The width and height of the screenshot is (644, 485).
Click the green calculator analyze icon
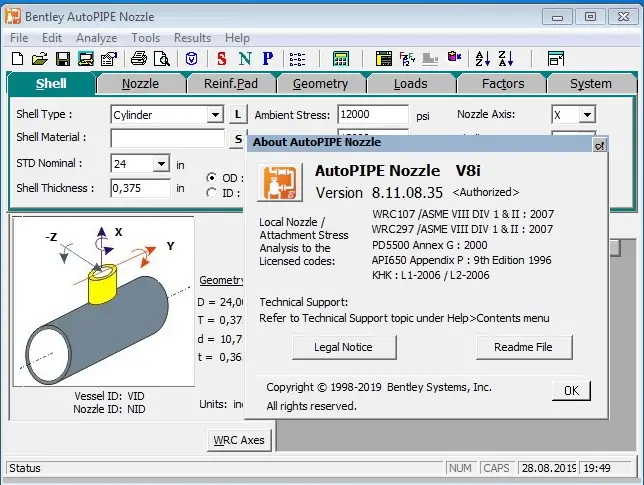pos(341,59)
